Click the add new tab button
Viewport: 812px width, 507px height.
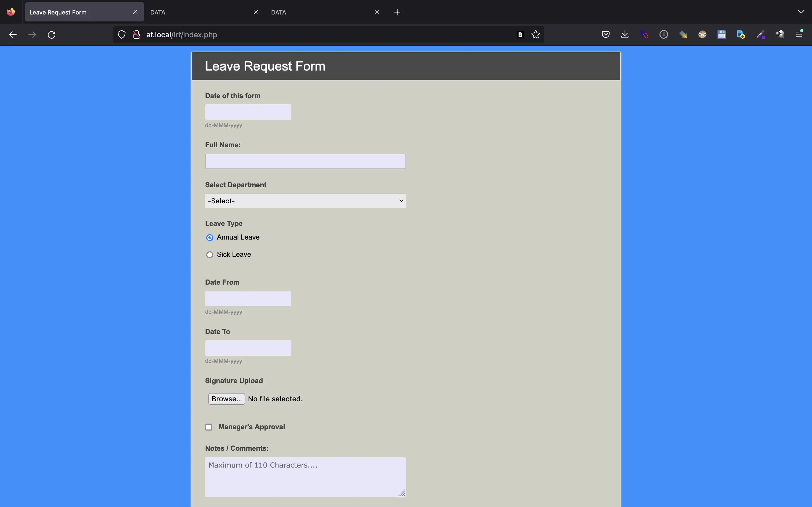[397, 12]
